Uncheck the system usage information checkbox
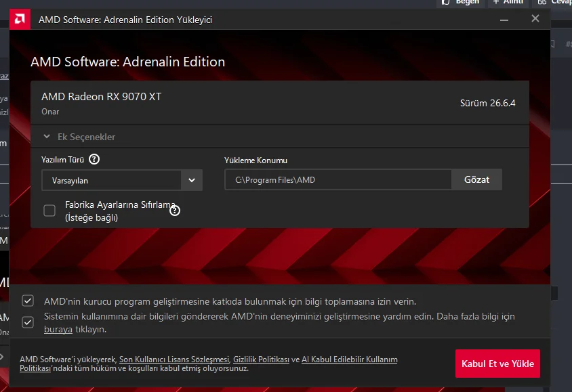Viewport: 572px width, 392px height. (28, 322)
